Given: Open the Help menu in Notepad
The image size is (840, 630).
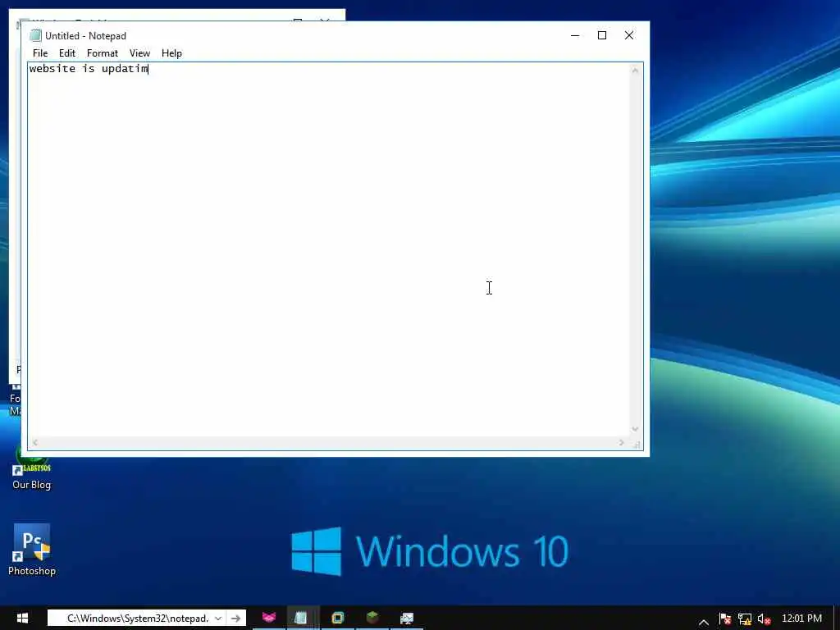Looking at the screenshot, I should 171,53.
